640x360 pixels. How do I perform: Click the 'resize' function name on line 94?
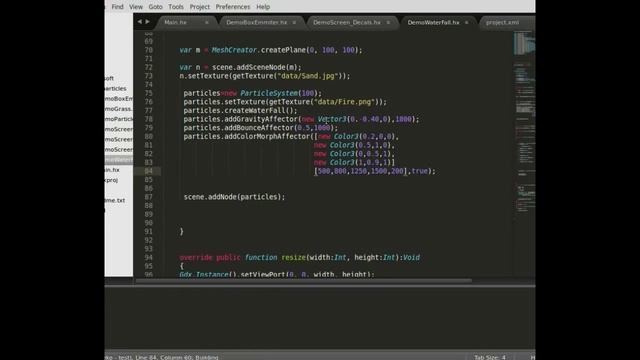click(x=293, y=258)
